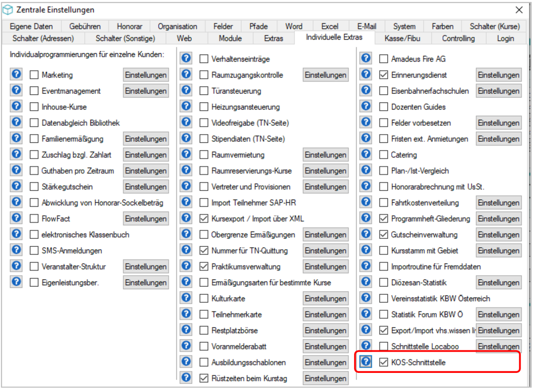This screenshot has height=392, width=533.
Task: Uncheck the Erinnerungsdienst checkbox
Action: point(384,75)
